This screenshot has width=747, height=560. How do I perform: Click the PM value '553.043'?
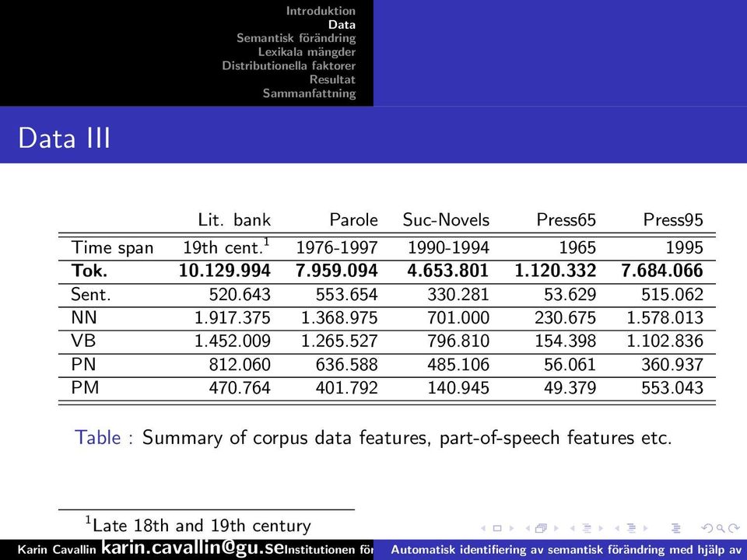(672, 387)
